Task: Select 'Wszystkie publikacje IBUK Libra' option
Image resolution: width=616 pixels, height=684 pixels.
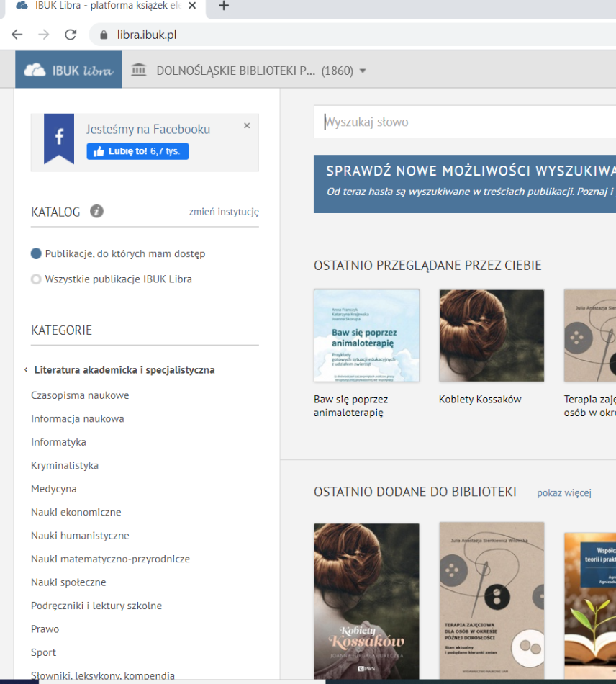Action: coord(112,279)
